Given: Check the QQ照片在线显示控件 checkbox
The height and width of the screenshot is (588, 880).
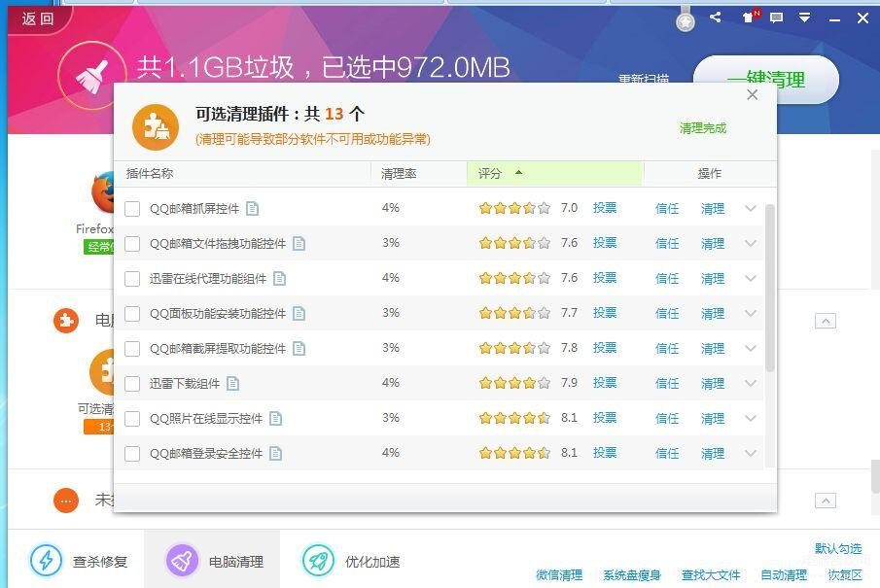Looking at the screenshot, I should (x=132, y=418).
